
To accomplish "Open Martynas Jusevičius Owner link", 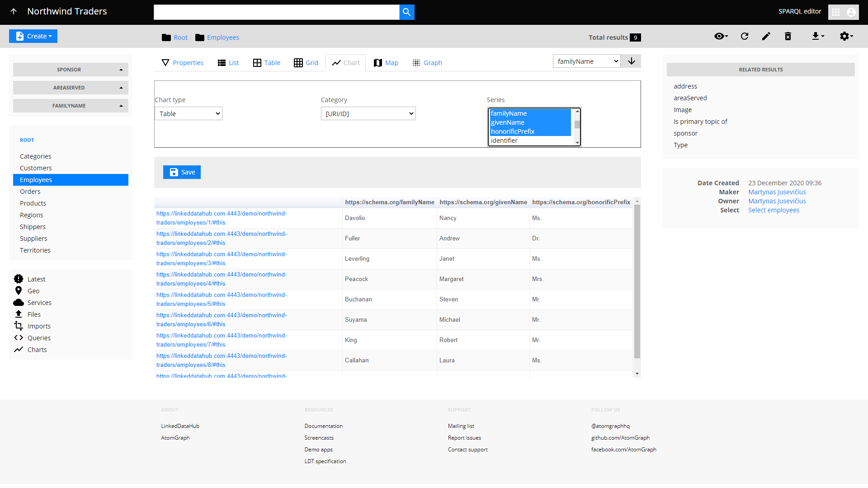I will tap(777, 201).
